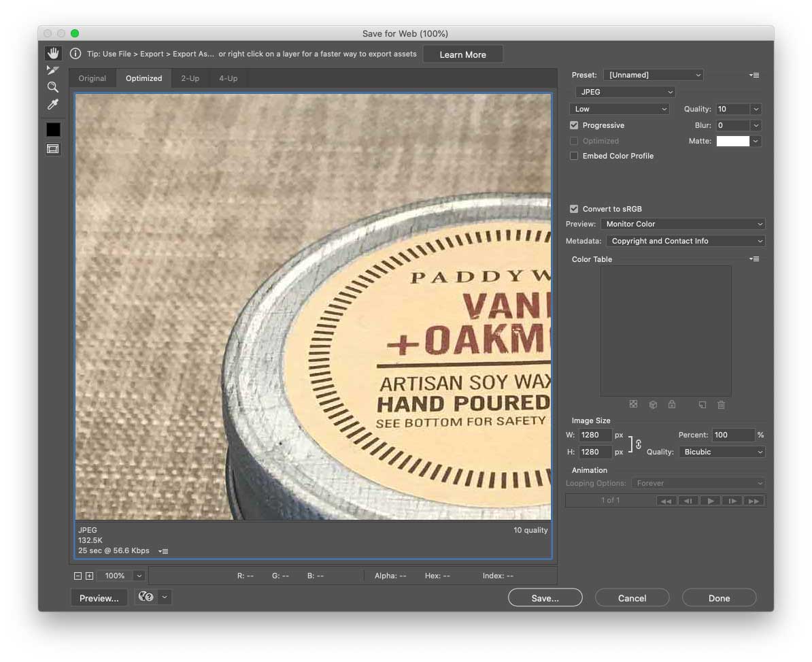Click the JPEG Quality input field

(732, 109)
